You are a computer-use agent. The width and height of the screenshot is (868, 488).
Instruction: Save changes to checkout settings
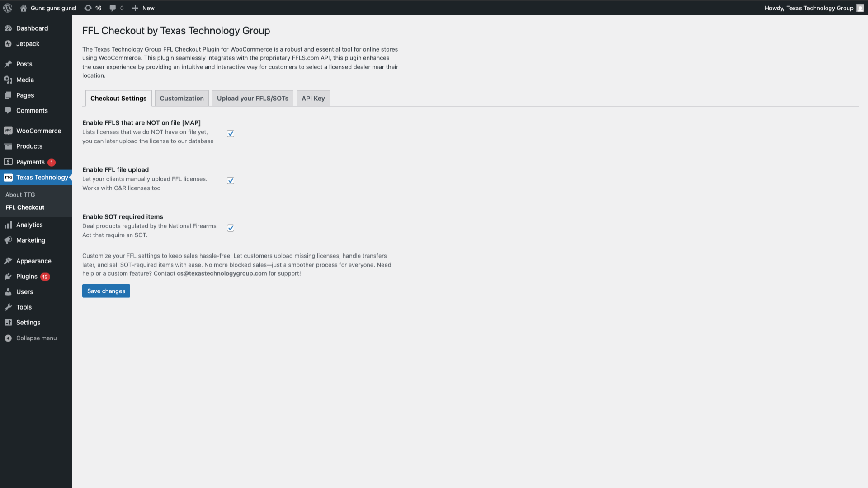[x=106, y=291]
